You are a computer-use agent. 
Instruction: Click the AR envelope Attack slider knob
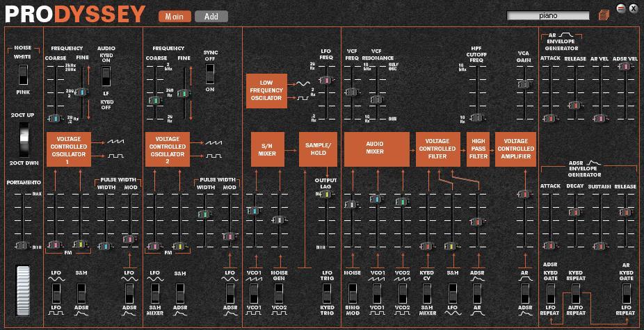550,119
